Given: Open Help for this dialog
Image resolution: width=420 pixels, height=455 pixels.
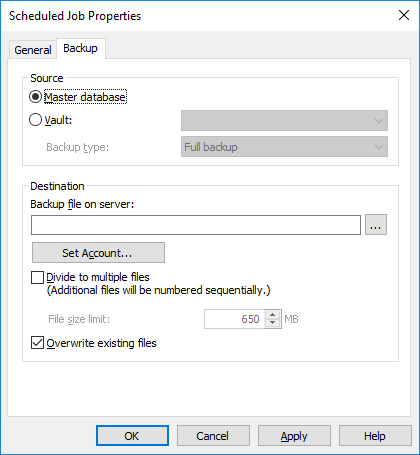Looking at the screenshot, I should point(375,436).
